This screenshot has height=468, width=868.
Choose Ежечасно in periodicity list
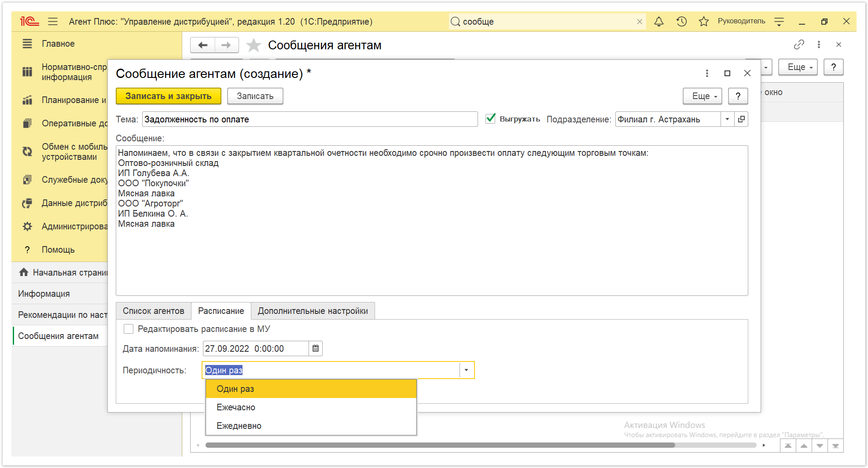click(x=311, y=407)
